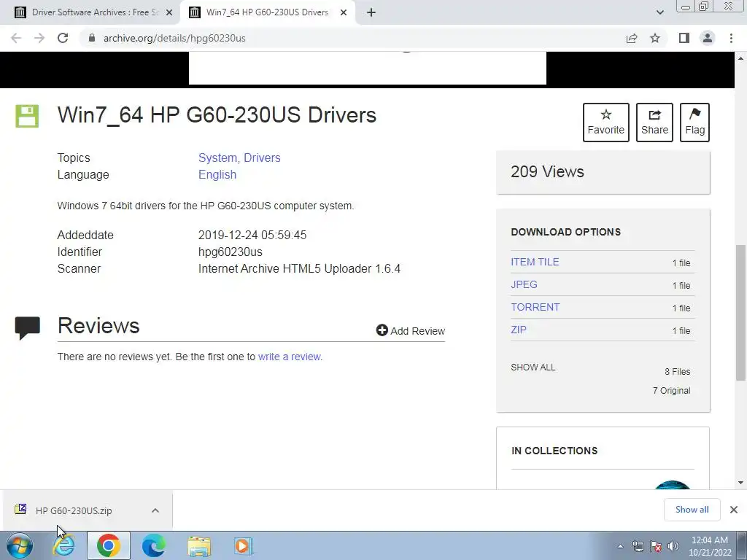
Task: Open the tab search dropdown
Action: [x=659, y=12]
